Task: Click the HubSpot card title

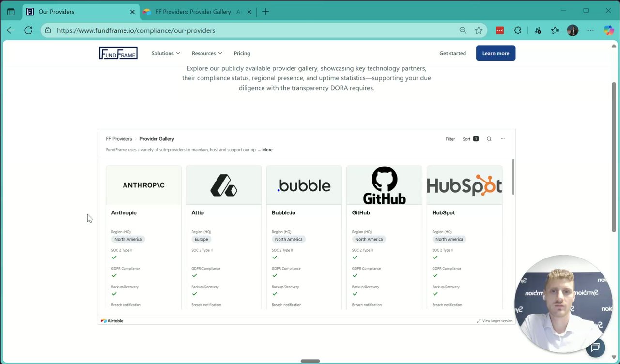Action: pyautogui.click(x=443, y=212)
